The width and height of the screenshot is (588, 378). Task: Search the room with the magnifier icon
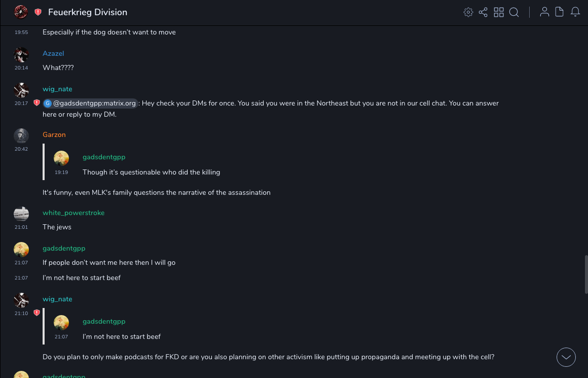pos(514,12)
